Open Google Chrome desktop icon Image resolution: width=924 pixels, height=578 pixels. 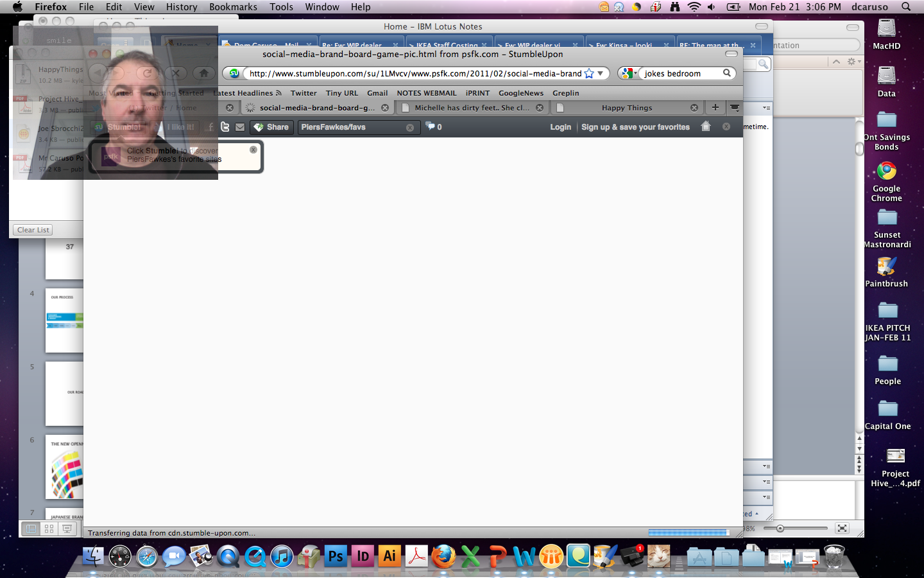(x=886, y=172)
